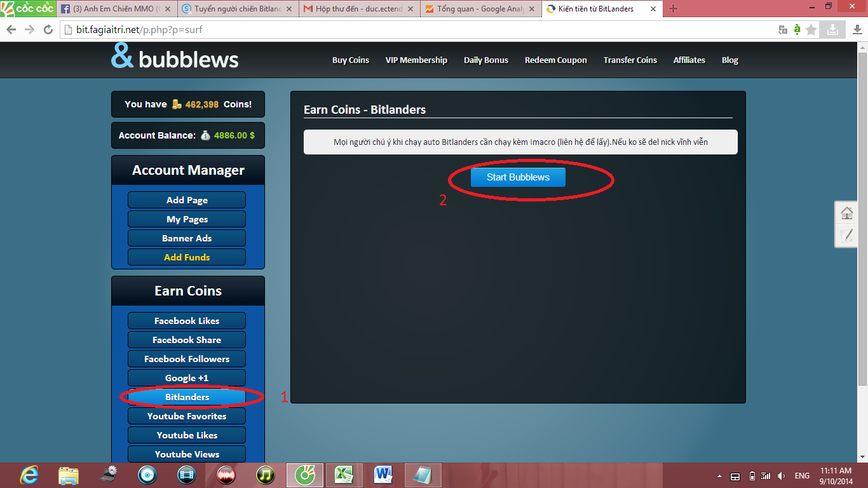Viewport: 868px width, 488px height.
Task: Open the film strip media taskbar app
Action: [186, 475]
